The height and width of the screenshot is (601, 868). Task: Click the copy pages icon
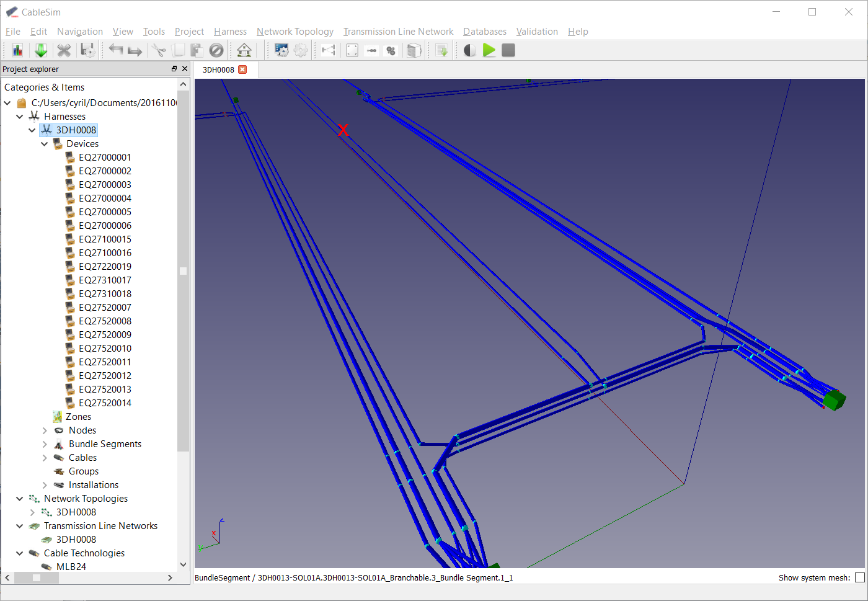click(x=178, y=50)
